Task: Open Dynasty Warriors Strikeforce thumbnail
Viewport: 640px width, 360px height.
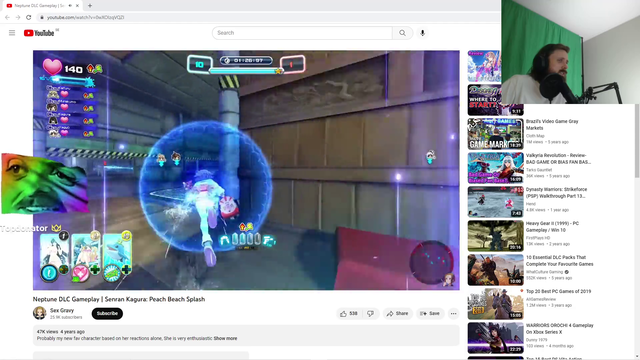Action: (496, 202)
